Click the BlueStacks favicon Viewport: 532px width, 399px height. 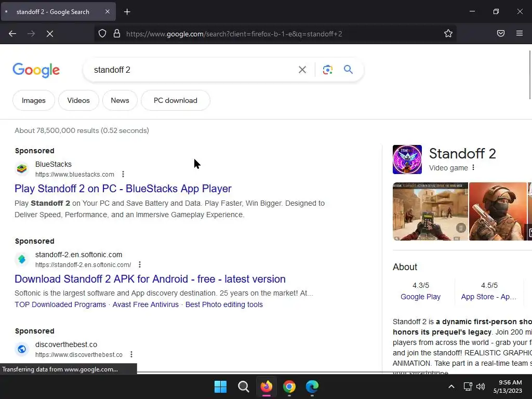point(22,169)
